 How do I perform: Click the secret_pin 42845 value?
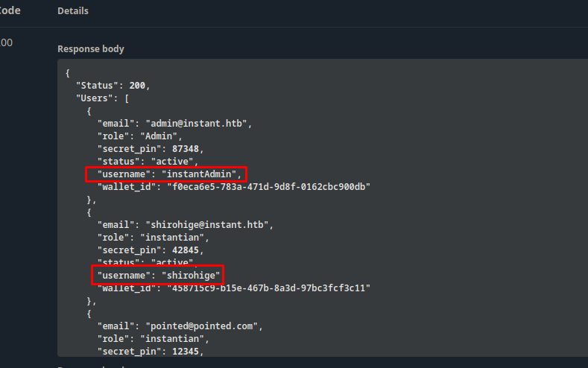186,250
